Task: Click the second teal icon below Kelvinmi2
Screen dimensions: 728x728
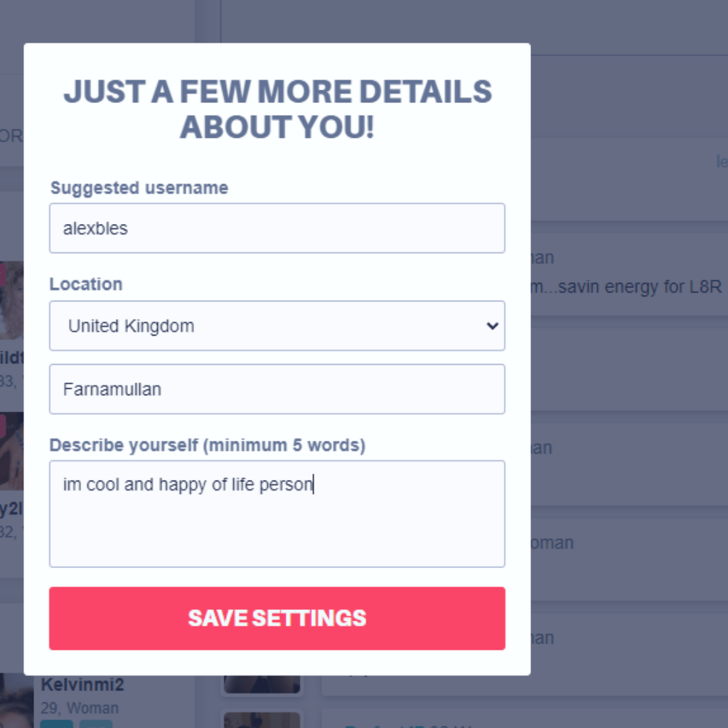Action: (x=95, y=724)
